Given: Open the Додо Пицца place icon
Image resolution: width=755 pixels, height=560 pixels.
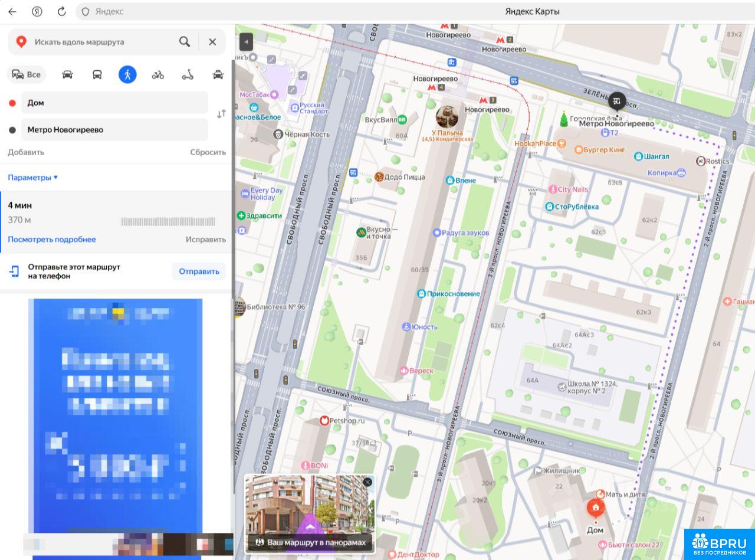Looking at the screenshot, I should point(379,177).
